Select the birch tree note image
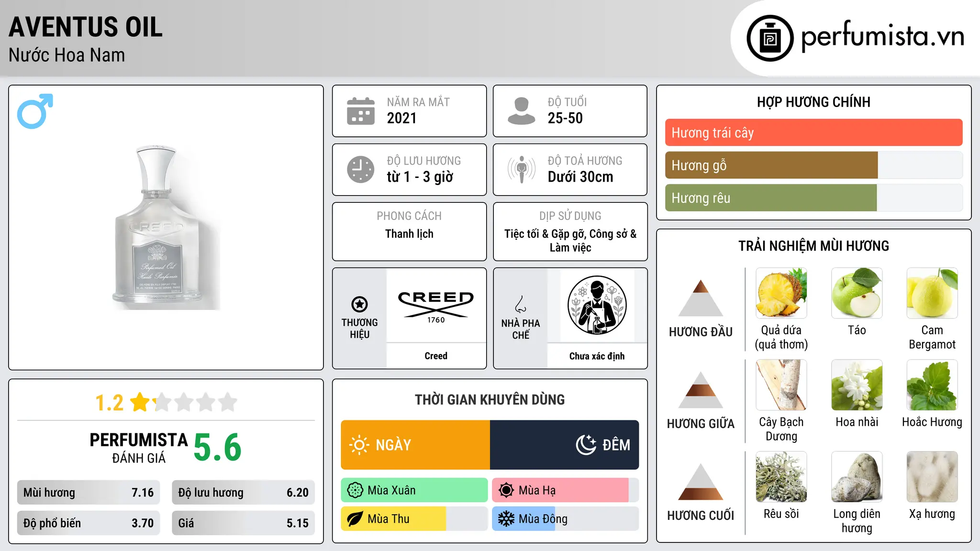The height and width of the screenshot is (551, 980). [781, 385]
